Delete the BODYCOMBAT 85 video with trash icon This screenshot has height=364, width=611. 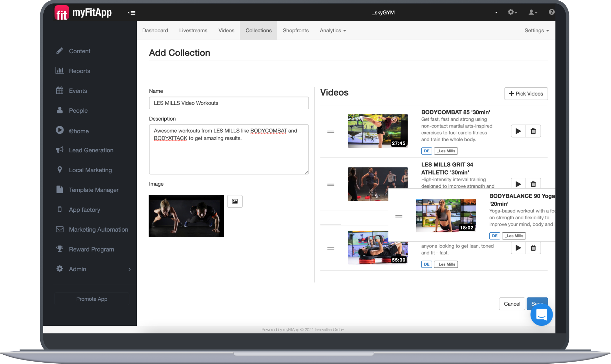533,131
